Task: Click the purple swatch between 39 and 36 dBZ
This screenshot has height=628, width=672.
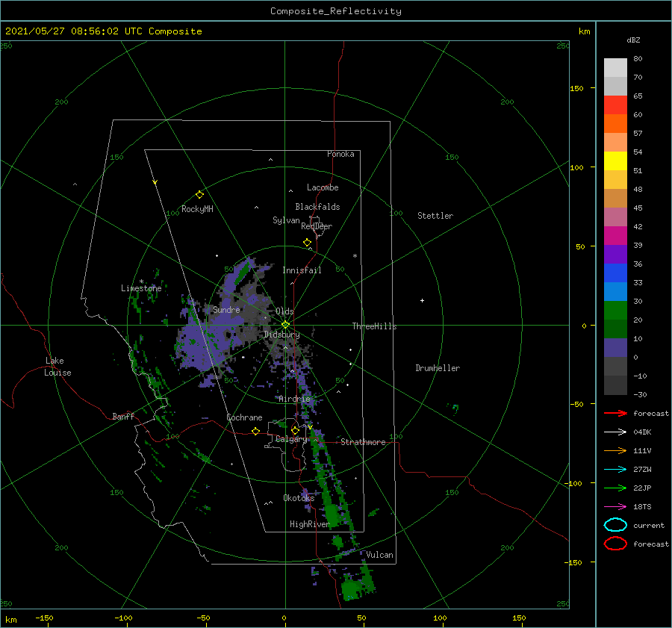Action: click(615, 254)
